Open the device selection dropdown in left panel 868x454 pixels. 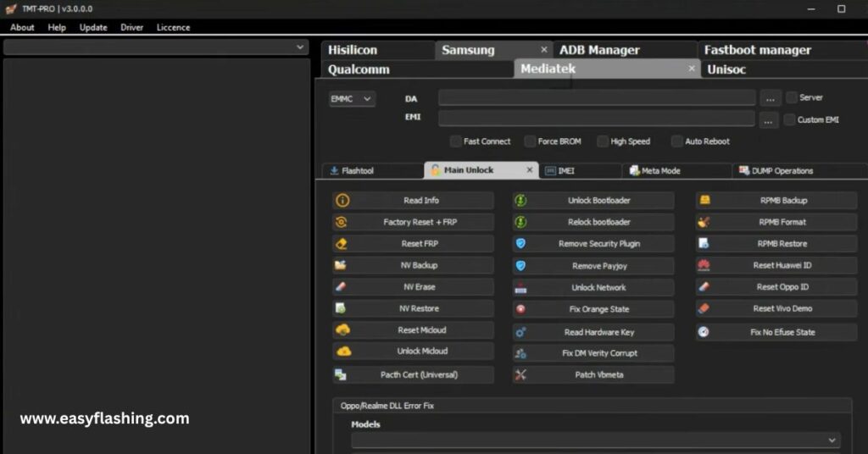pyautogui.click(x=156, y=47)
